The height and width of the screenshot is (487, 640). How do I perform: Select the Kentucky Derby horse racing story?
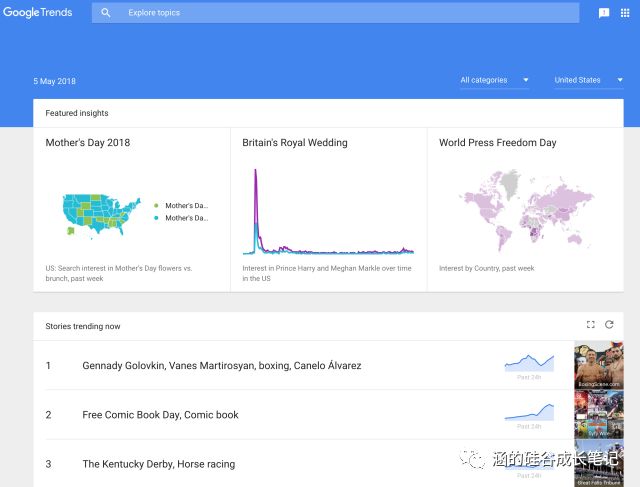coord(160,464)
